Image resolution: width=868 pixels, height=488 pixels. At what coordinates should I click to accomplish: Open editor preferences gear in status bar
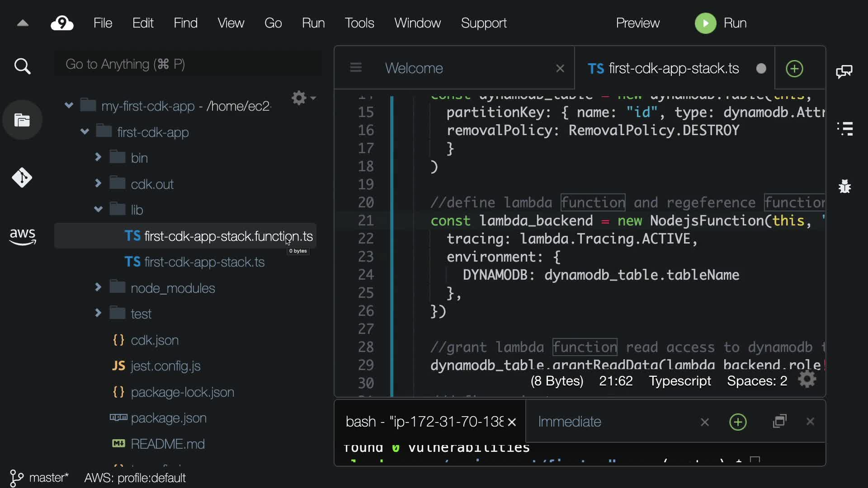[807, 380]
